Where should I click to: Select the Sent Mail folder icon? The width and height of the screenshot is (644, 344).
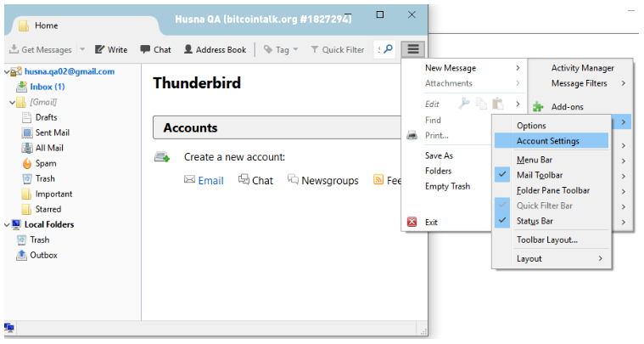coord(26,133)
